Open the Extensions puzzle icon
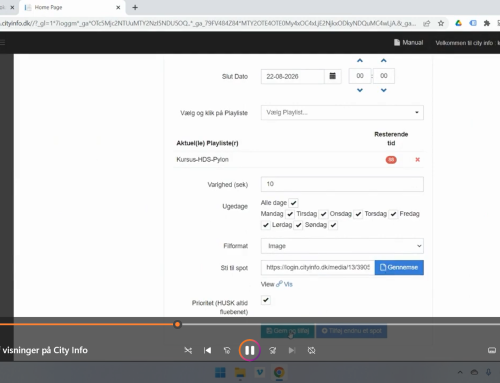Screen dimensions: 500x383 click(x=487, y=23)
